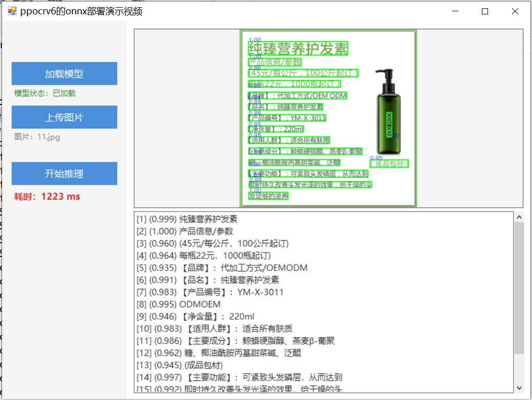
Task: Select result line '[7] (0.983) 【产品编号】'
Action: pos(210,292)
